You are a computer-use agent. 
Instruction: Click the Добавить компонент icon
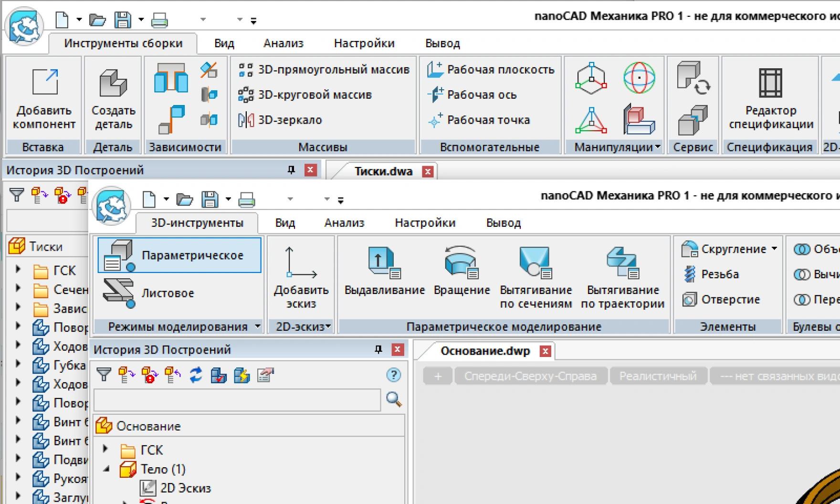click(x=44, y=83)
